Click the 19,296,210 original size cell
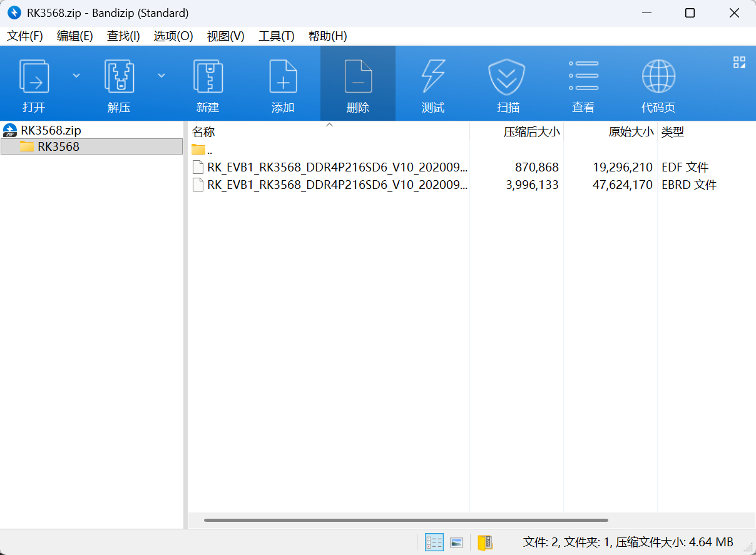 (623, 167)
